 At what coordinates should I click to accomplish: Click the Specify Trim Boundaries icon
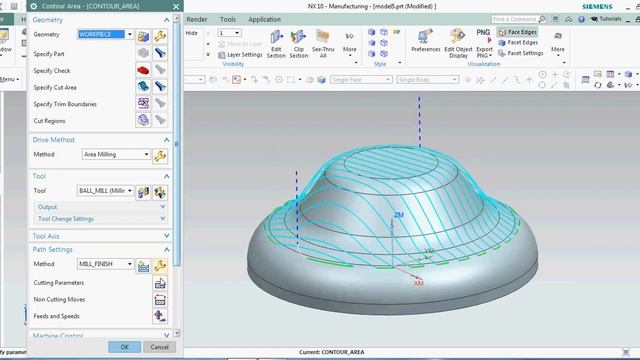(x=143, y=103)
